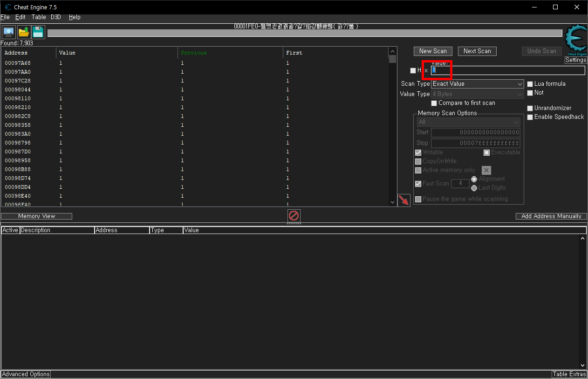Viewport: 588px width, 379px height.
Task: Click the Cheat Engine title bar icon
Action: click(x=8, y=7)
